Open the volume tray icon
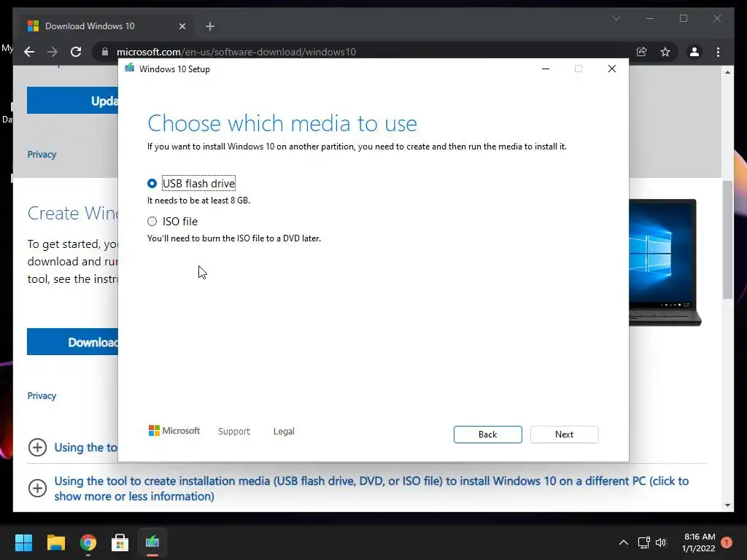This screenshot has width=747, height=560. coord(661,542)
